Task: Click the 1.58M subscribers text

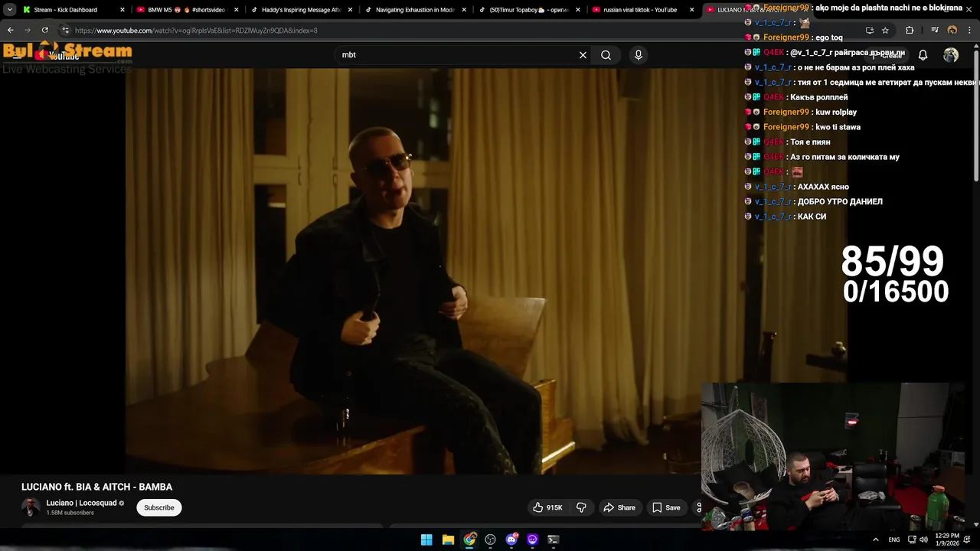Action: tap(70, 513)
